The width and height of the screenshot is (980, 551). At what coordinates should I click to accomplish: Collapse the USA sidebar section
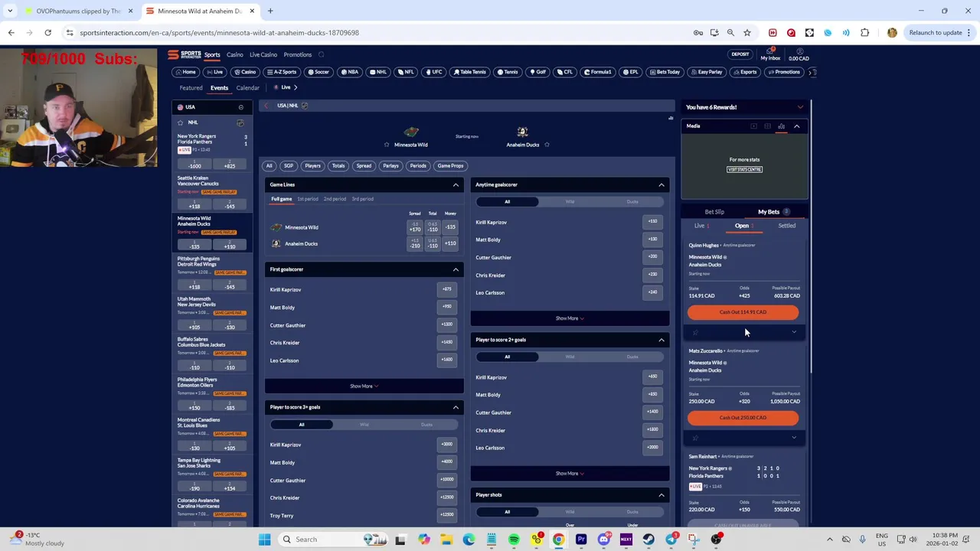click(240, 107)
